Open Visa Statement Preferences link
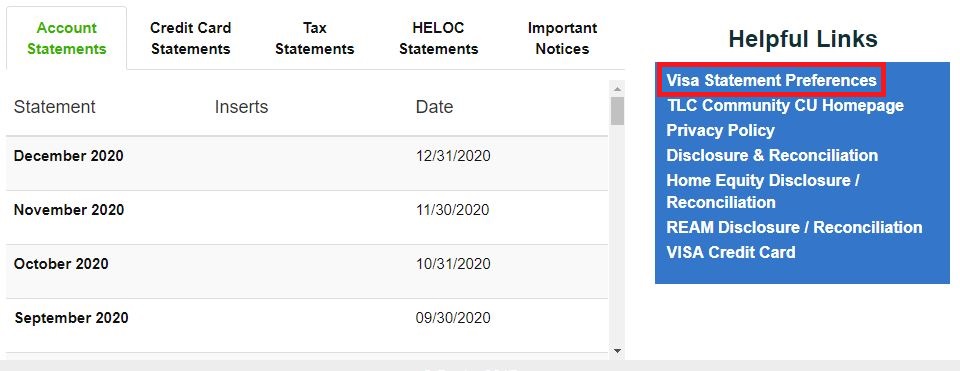The width and height of the screenshot is (960, 371). (771, 80)
